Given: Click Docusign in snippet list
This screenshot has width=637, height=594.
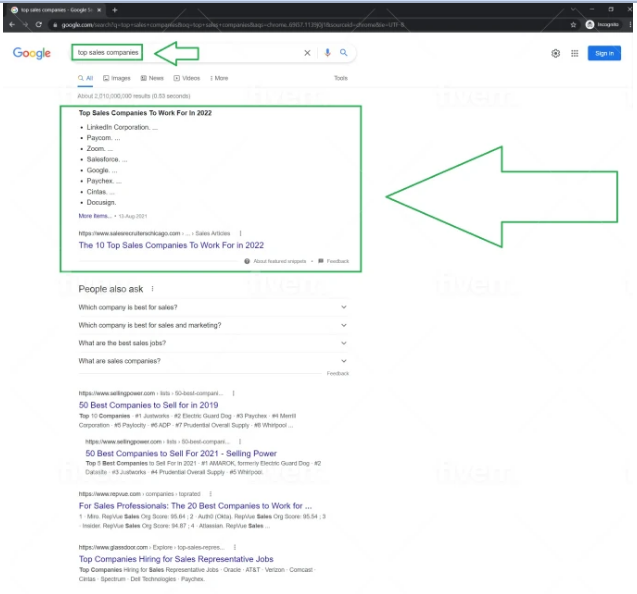Looking at the screenshot, I should [x=101, y=202].
